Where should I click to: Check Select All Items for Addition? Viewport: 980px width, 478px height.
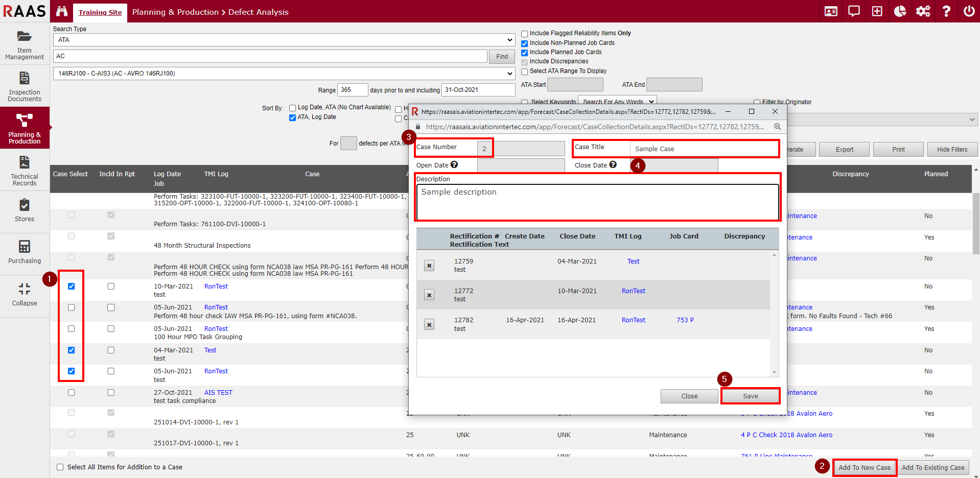(x=60, y=467)
